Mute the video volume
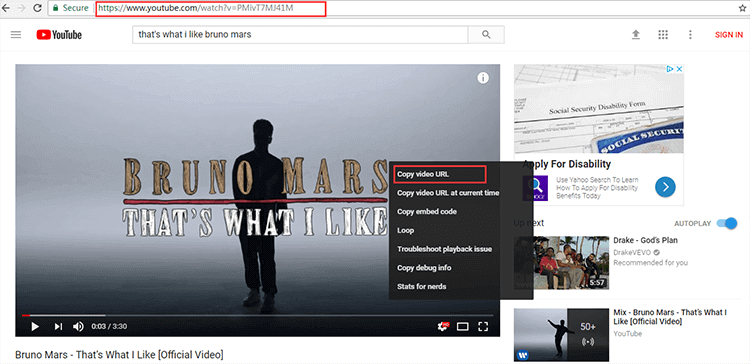Image resolution: width=750 pixels, height=364 pixels. click(78, 326)
